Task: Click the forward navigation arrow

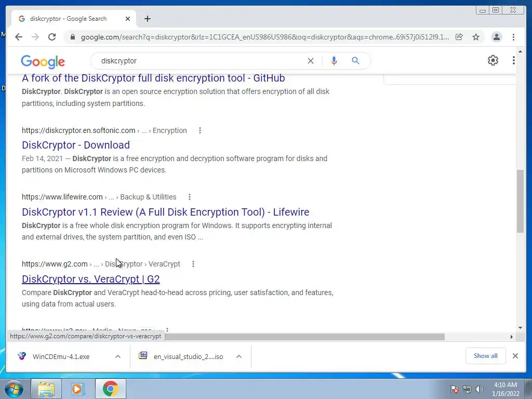Action: [35, 37]
